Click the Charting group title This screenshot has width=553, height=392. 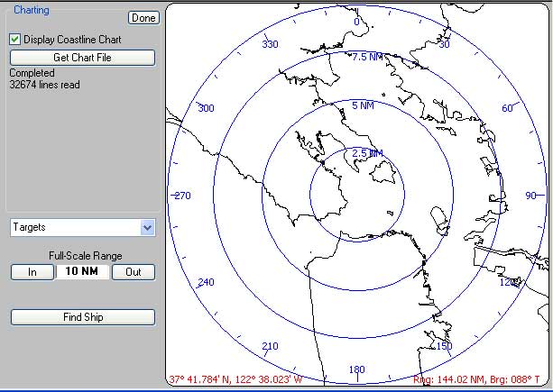point(32,10)
